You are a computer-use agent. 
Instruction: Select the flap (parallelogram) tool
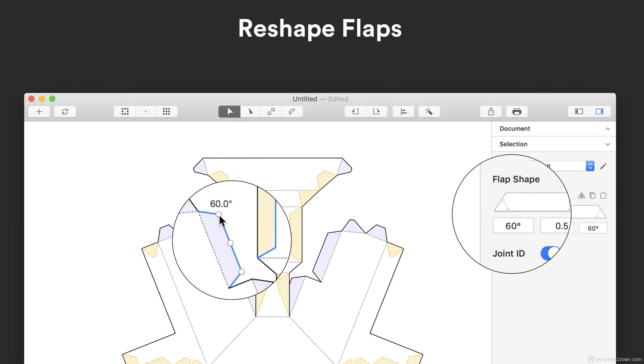click(x=292, y=111)
